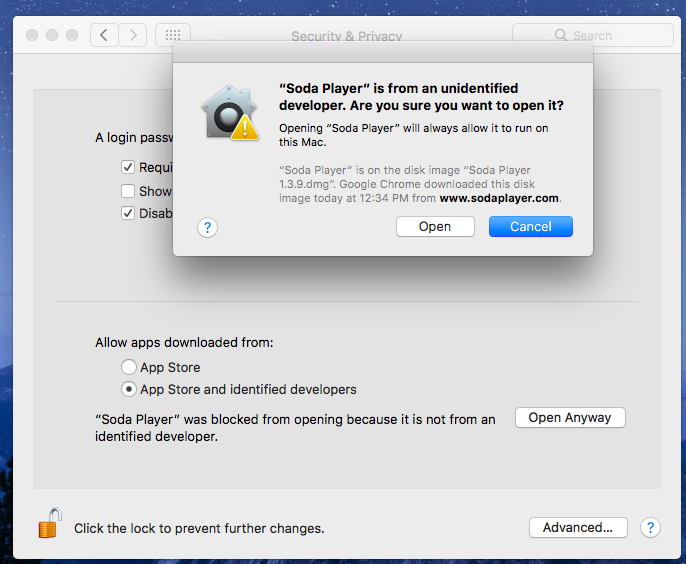Click the "Allow apps downloaded from:" label
This screenshot has height=564, width=686.
point(184,343)
